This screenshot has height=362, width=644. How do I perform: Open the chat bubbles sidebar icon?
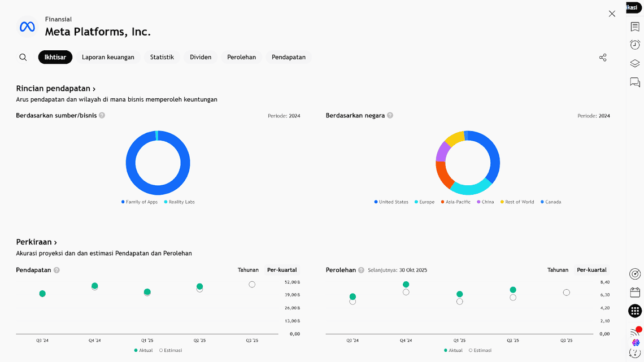pos(635,82)
